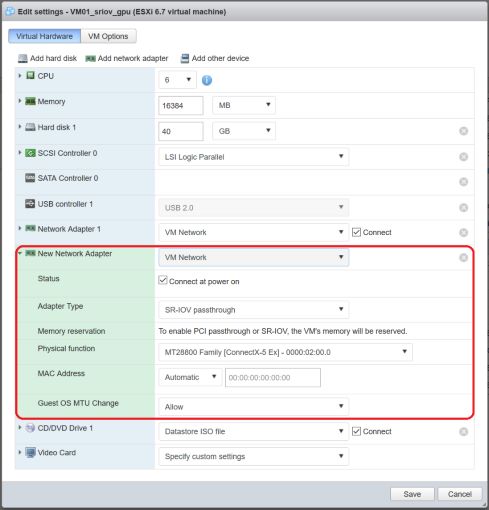Switch to the VM Options tab
Image resolution: width=489 pixels, height=510 pixels.
coord(108,36)
